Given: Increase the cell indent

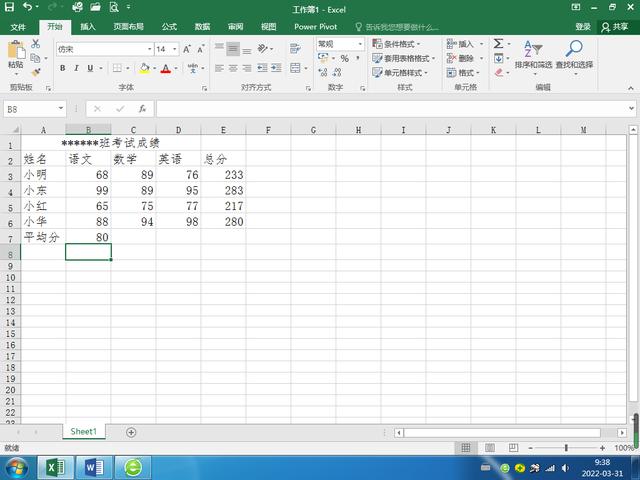Looking at the screenshot, I should coord(276,68).
